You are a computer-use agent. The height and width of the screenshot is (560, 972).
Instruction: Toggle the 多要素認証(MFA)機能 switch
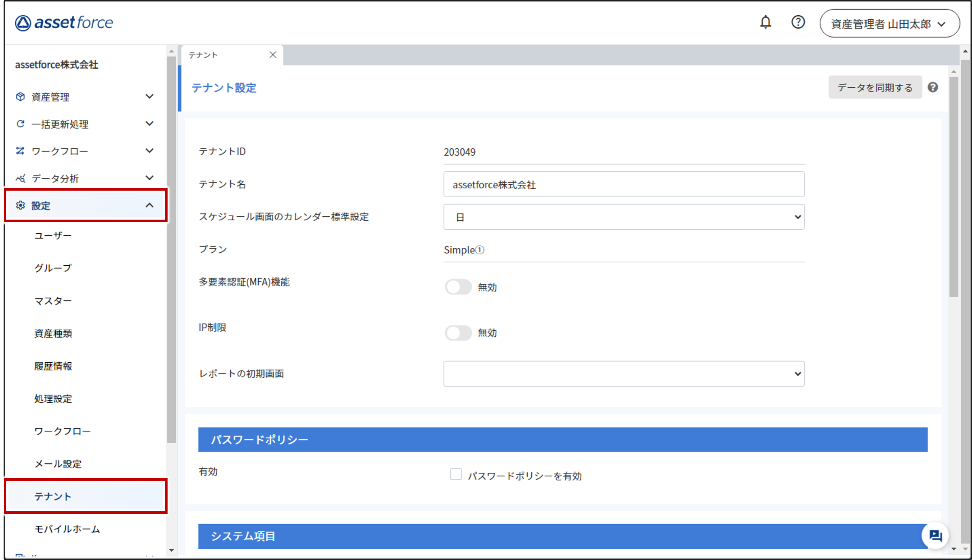pyautogui.click(x=458, y=287)
